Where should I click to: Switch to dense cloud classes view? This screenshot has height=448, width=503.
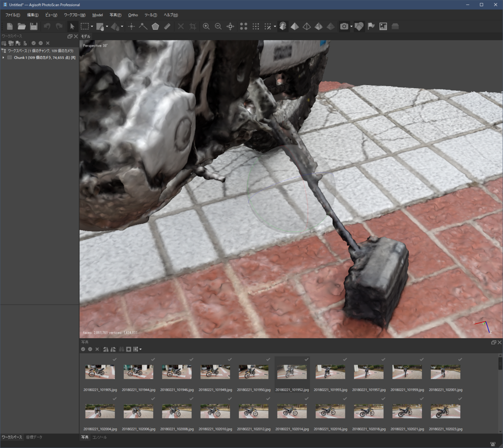click(268, 26)
